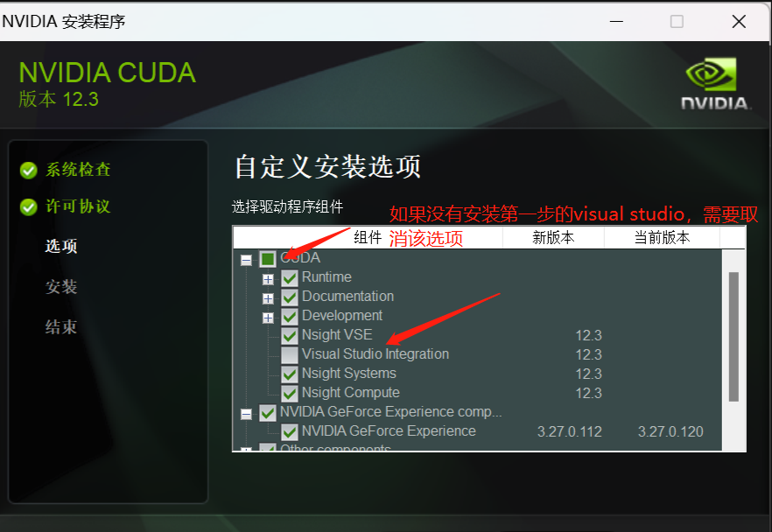Collapse NVIDIA GeForce Experience components node
Viewport: 772px width, 532px height.
(x=246, y=414)
